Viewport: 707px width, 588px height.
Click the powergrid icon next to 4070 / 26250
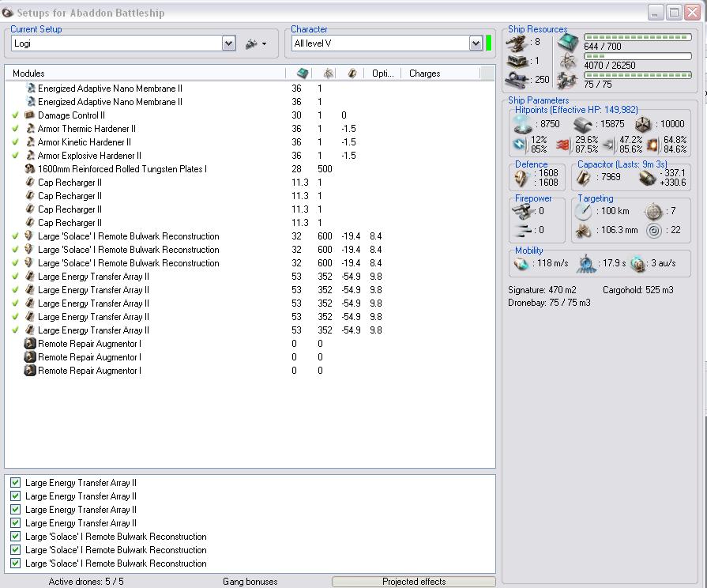point(567,62)
